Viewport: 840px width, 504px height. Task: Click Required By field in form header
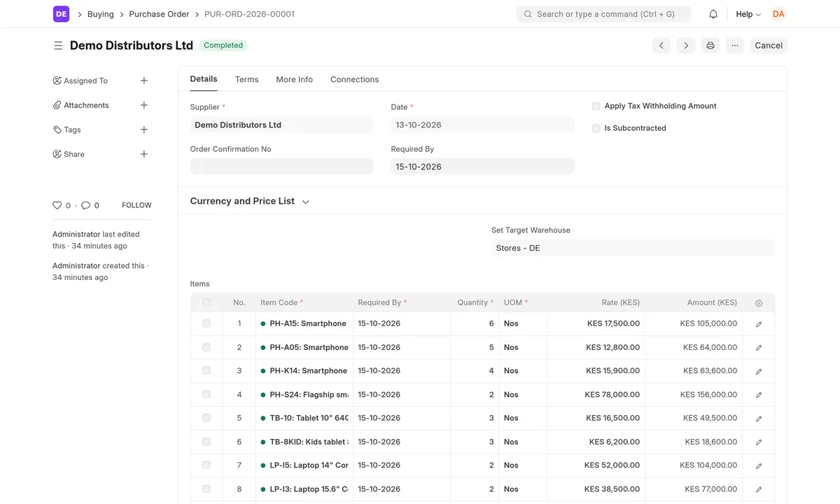pyautogui.click(x=482, y=167)
